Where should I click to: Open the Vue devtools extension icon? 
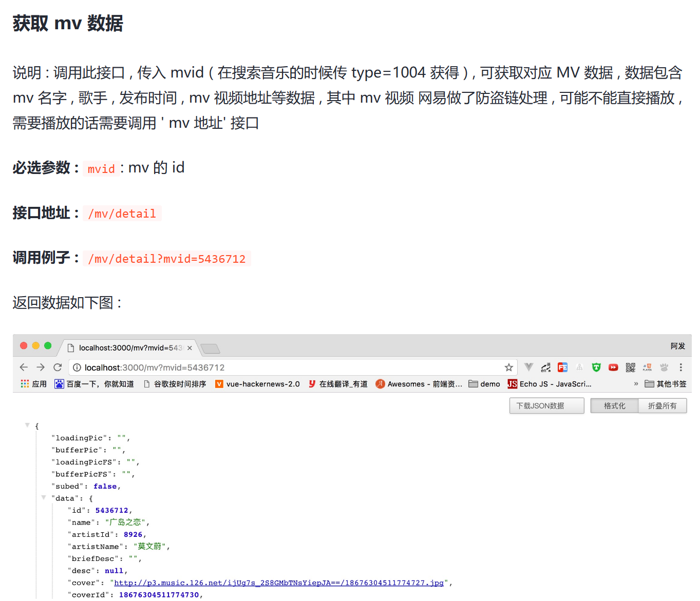coord(528,367)
